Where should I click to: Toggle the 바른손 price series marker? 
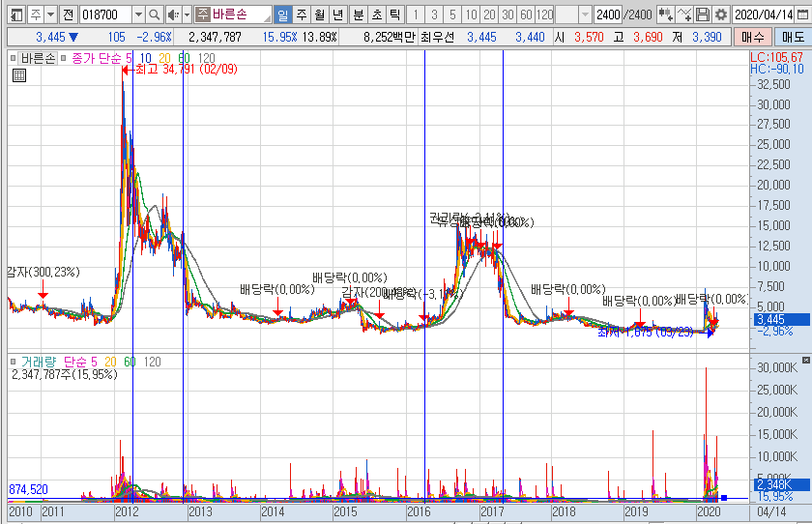tap(14, 58)
